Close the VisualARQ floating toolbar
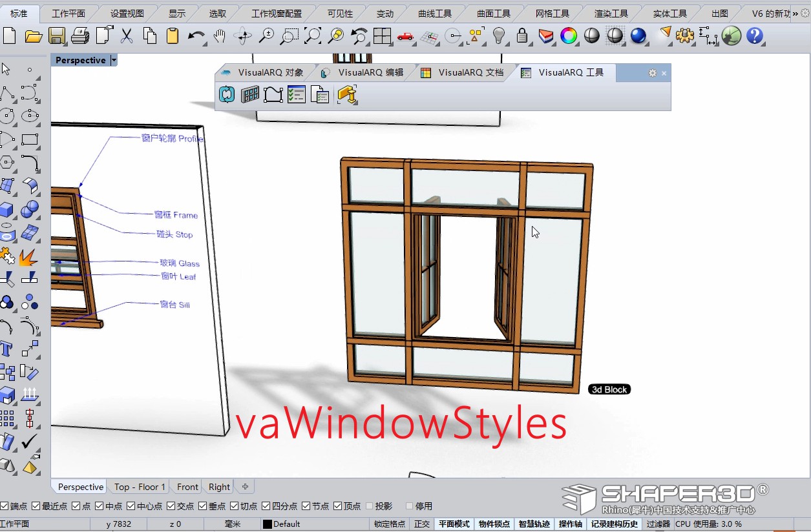This screenshot has width=811, height=532. click(x=664, y=73)
